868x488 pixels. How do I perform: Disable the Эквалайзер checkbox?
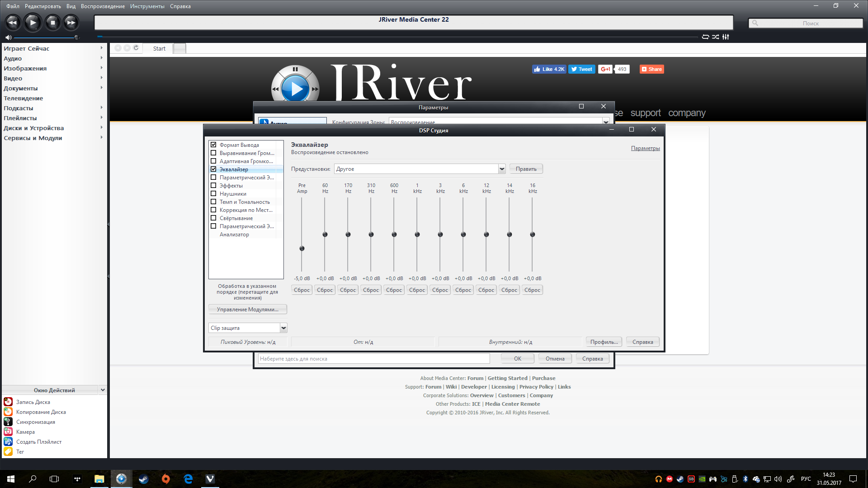pos(213,169)
